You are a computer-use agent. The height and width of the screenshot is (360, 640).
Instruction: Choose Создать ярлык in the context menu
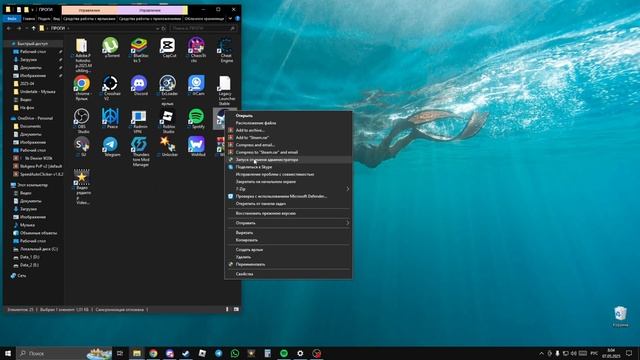tap(288, 250)
